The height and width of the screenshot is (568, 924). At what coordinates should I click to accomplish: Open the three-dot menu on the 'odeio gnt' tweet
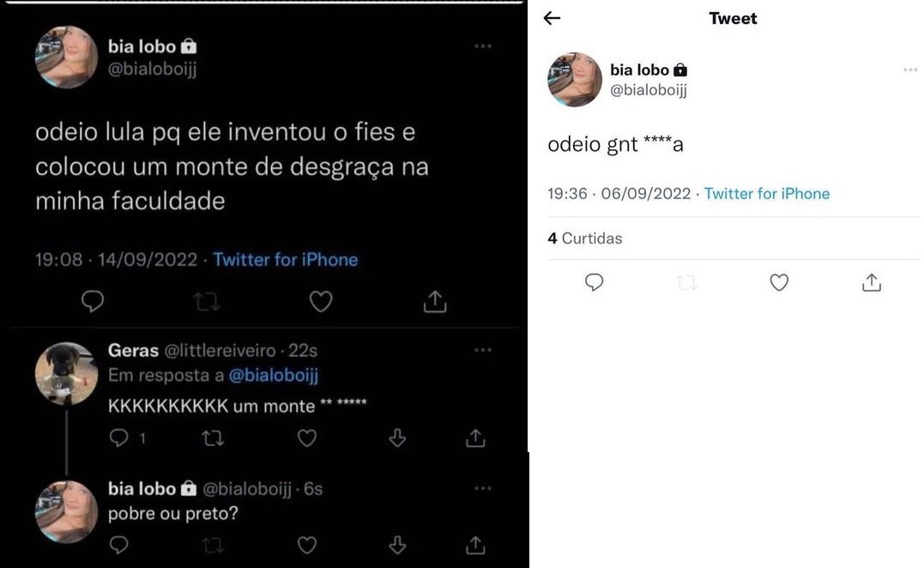(909, 69)
